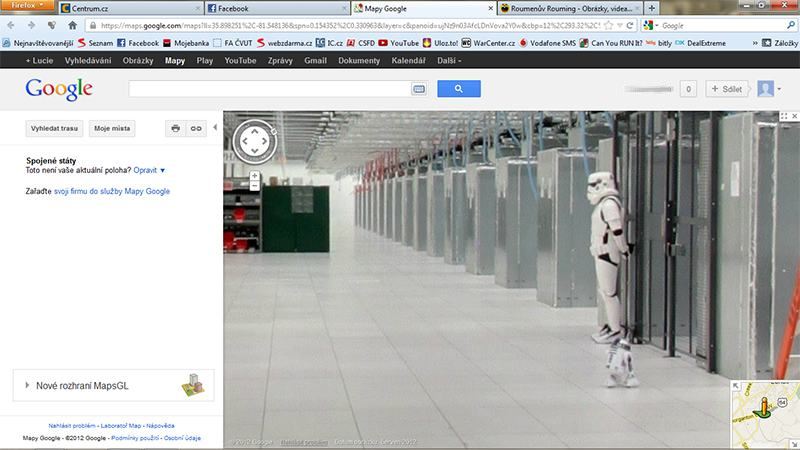Click Moje místa button

[x=112, y=129]
